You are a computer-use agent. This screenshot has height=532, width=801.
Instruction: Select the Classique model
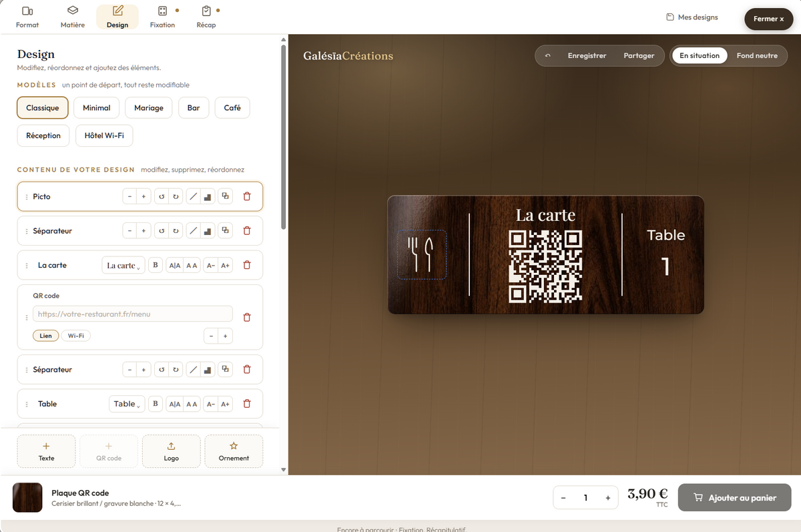pyautogui.click(x=43, y=107)
